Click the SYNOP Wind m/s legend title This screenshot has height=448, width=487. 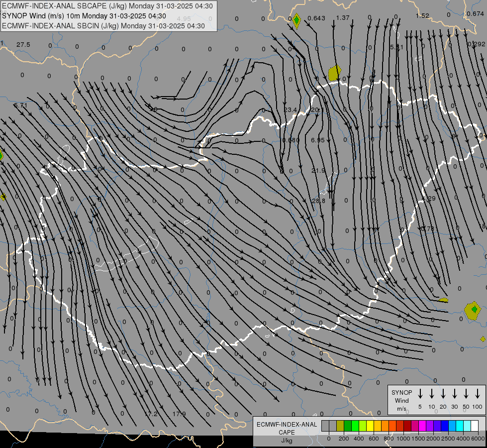pos(401,401)
